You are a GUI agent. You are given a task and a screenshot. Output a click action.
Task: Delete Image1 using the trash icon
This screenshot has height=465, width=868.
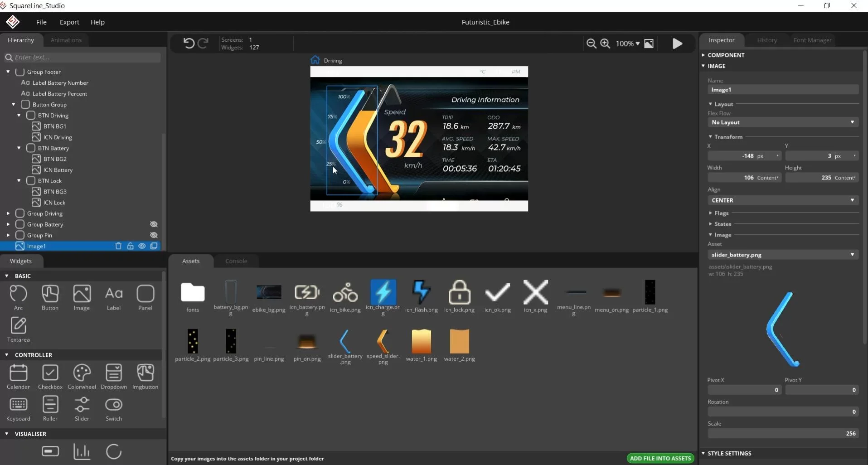pos(118,246)
